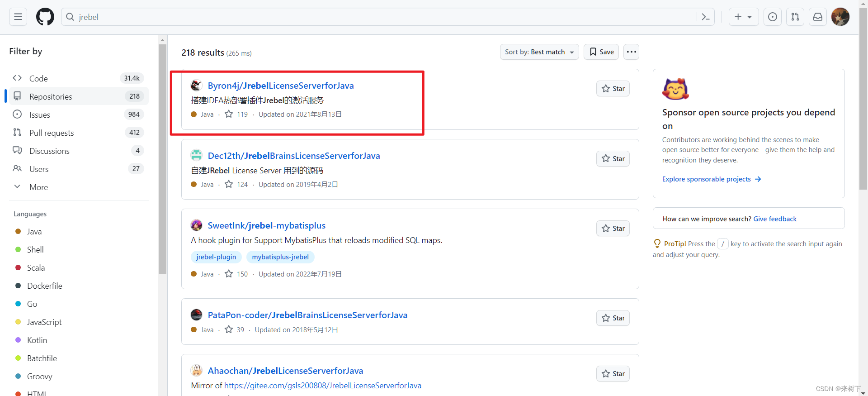Click the Dec12th repo avatar
This screenshot has height=396, width=868.
click(x=196, y=155)
